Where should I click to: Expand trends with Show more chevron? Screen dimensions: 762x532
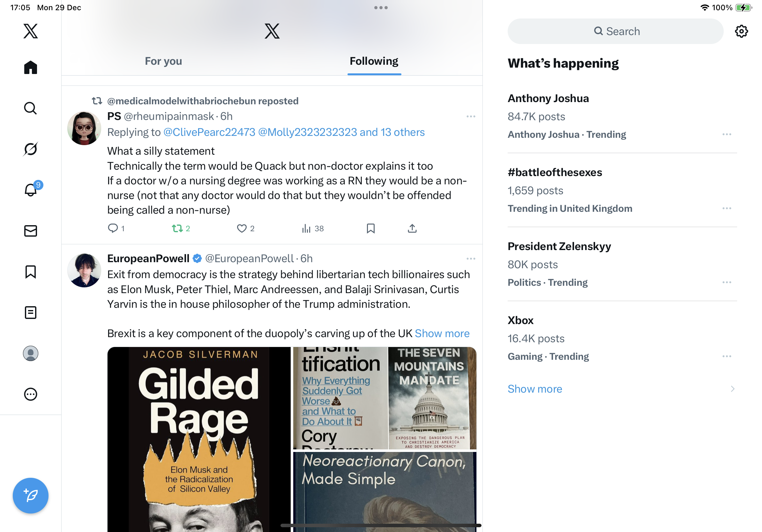[x=732, y=389]
